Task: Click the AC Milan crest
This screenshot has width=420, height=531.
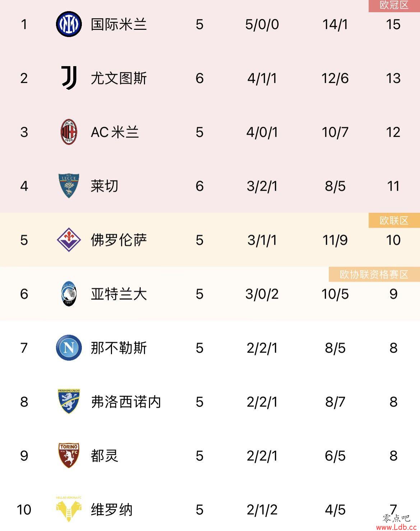Action: coord(69,132)
